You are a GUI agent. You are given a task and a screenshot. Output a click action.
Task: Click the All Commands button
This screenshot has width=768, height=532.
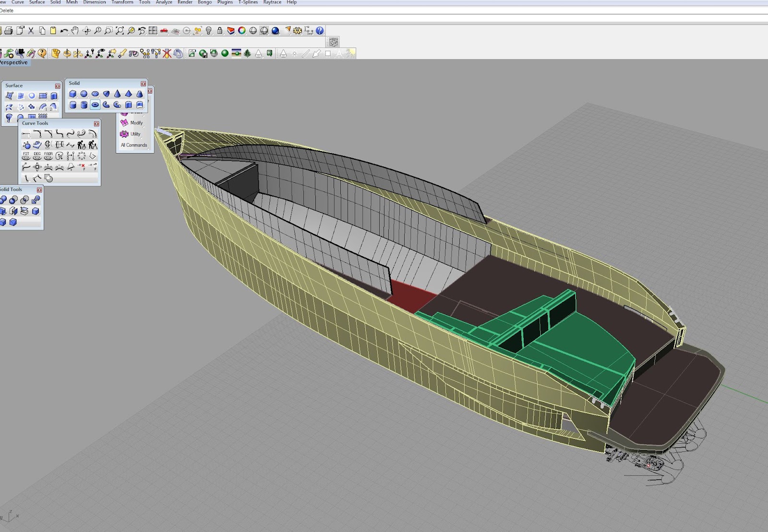(134, 145)
